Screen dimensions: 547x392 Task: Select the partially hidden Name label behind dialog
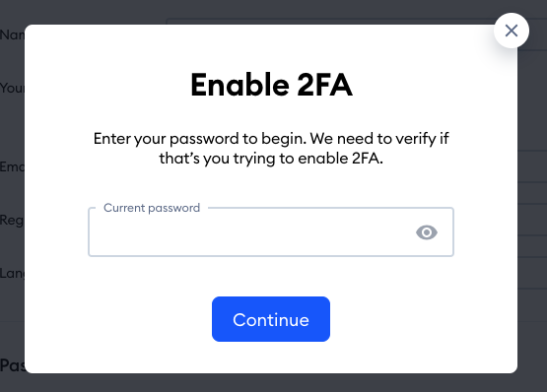pyautogui.click(x=12, y=34)
